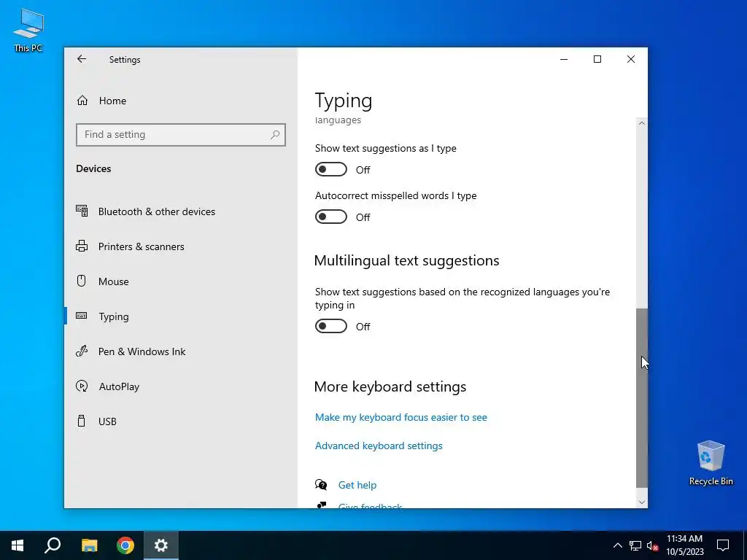Turn on multilingual text suggestions toggle
747x560 pixels.
331,326
